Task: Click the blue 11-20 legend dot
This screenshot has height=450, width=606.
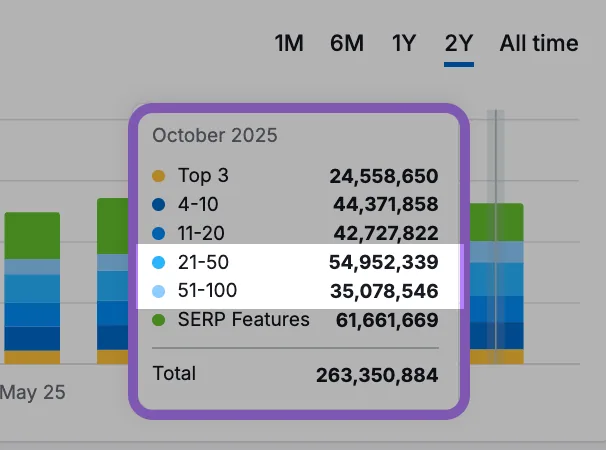Action: pyautogui.click(x=158, y=234)
